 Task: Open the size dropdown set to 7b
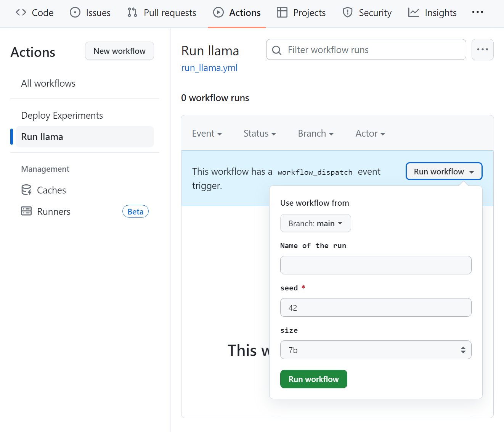click(x=376, y=350)
